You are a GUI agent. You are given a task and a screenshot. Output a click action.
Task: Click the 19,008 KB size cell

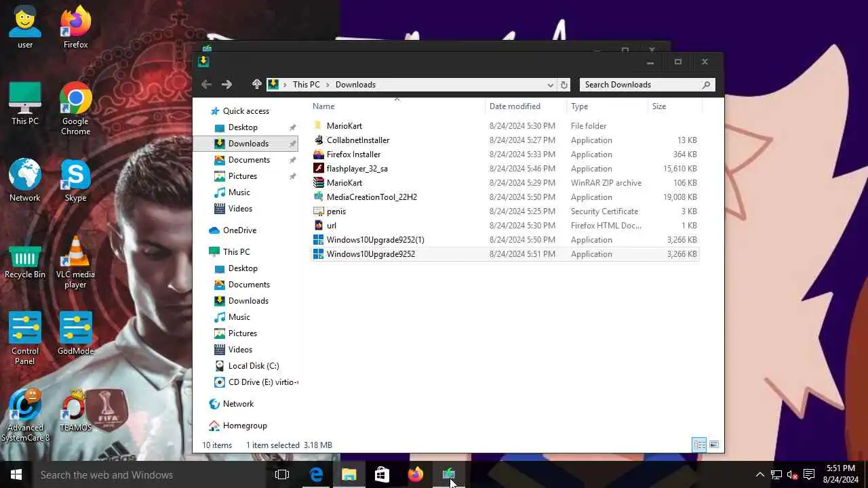tap(680, 197)
